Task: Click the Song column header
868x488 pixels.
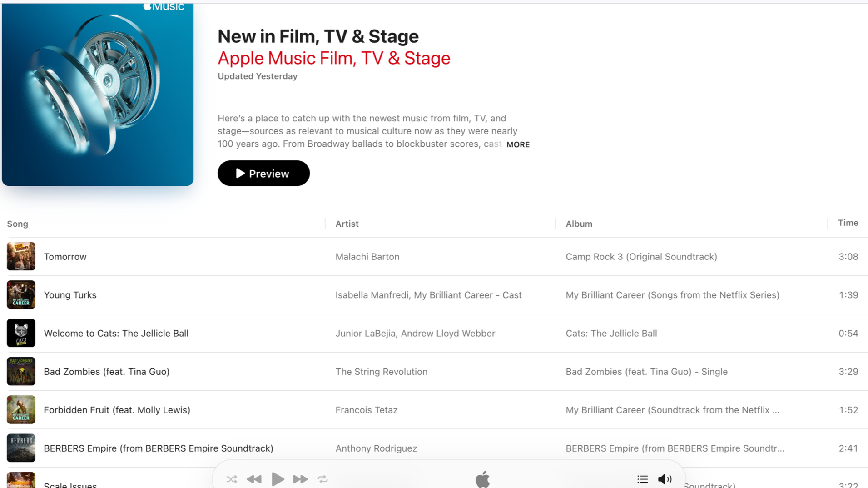Action: pos(18,224)
